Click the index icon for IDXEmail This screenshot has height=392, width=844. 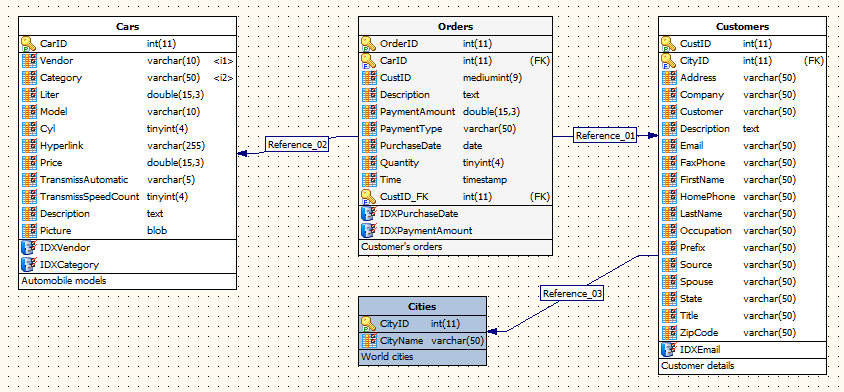point(668,350)
